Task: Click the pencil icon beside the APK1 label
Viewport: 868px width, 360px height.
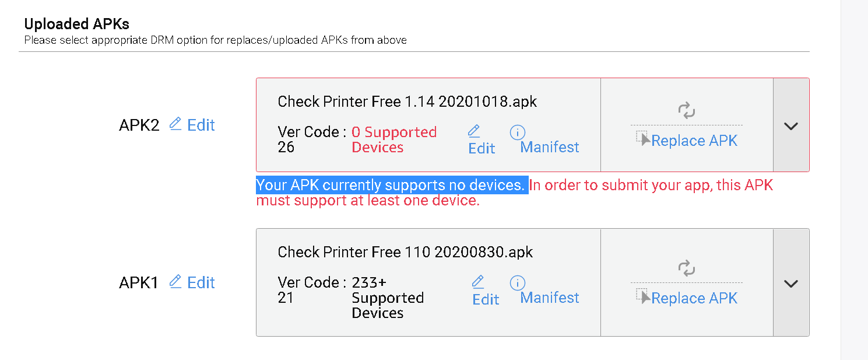Action: pos(174,282)
